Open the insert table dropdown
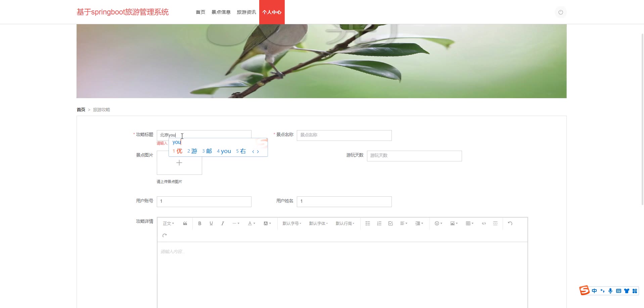 469,224
